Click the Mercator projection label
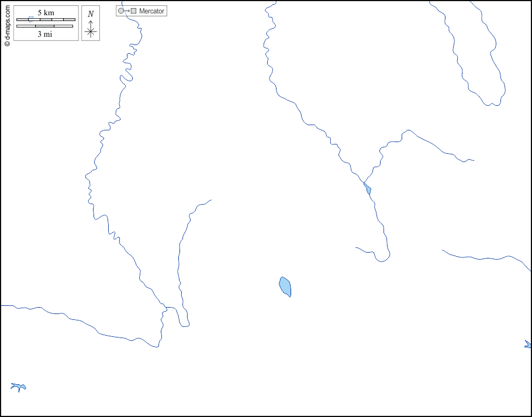 coord(151,11)
